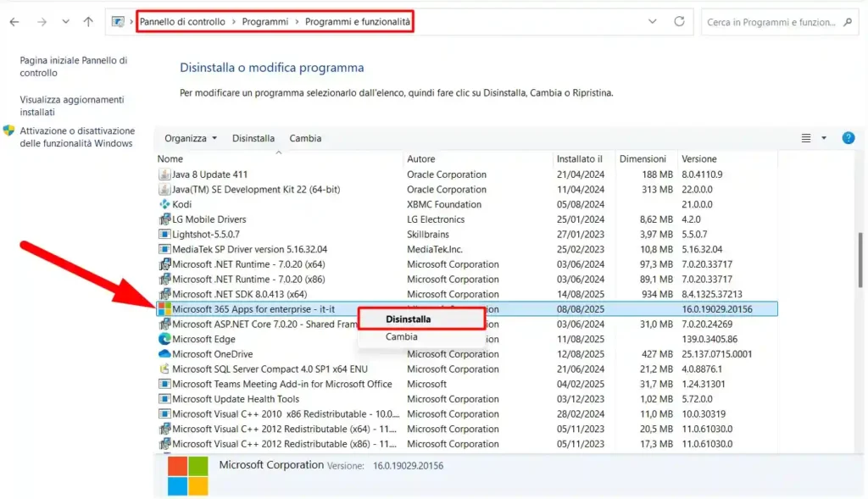
Task: Select the Kodi application icon
Action: 164,203
